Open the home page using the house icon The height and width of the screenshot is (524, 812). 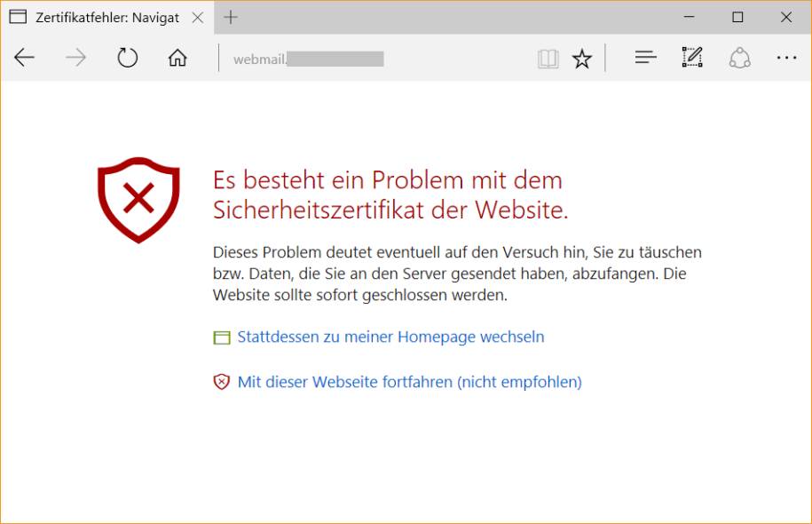coord(177,58)
